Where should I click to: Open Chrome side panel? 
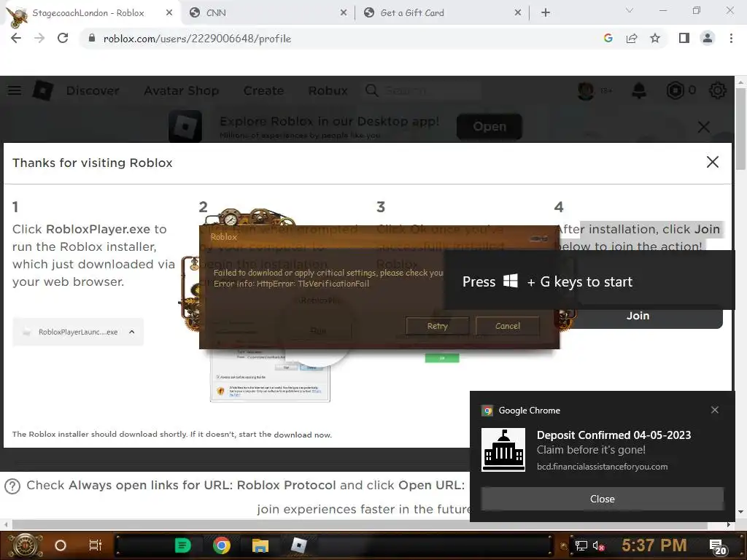684,39
